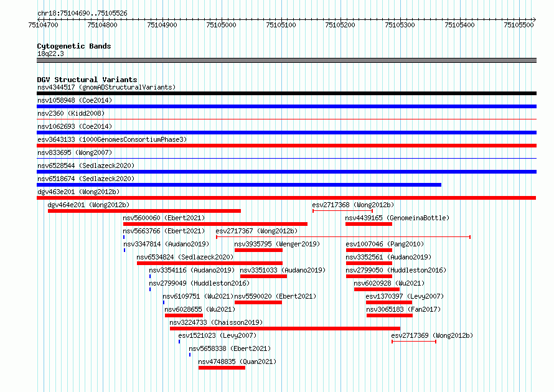This screenshot has width=554, height=392.
Task: Click the DGV Structural Variants track title
Action: 87,80
